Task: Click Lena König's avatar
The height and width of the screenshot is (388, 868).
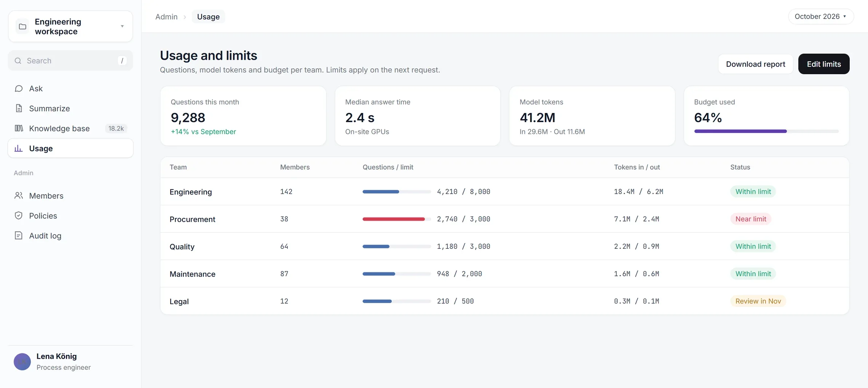Action: point(22,362)
